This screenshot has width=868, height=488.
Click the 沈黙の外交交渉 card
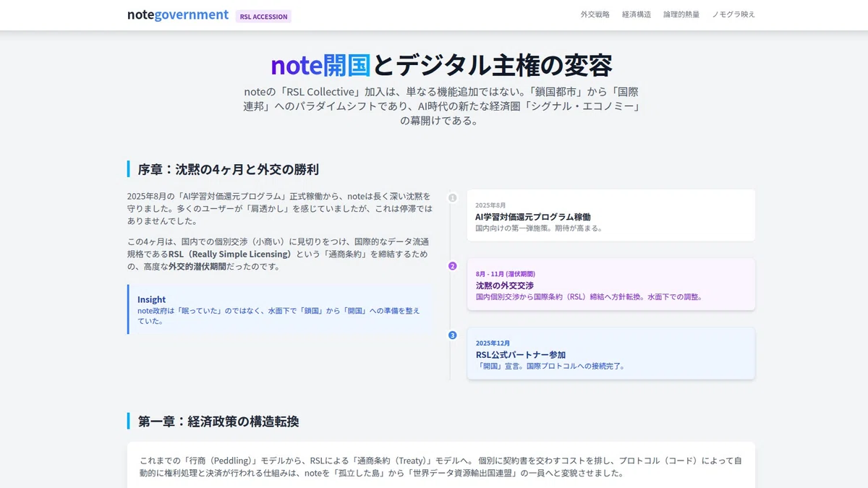(611, 284)
